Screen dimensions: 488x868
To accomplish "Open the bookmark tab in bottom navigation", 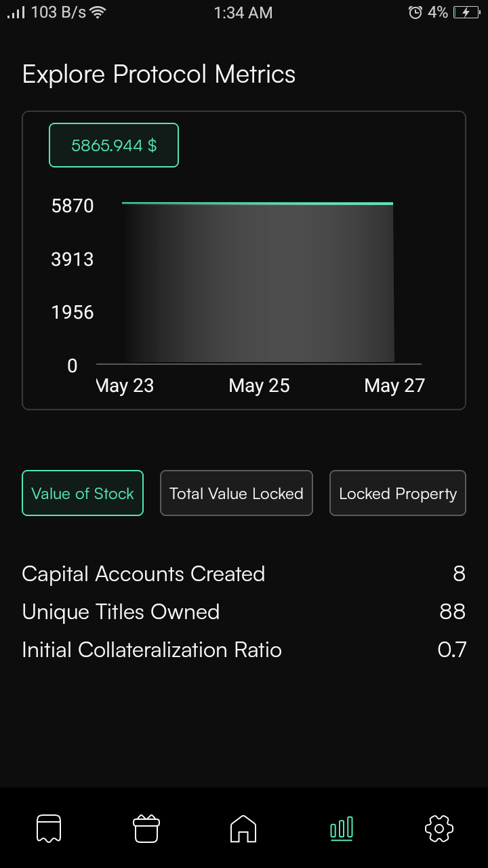I will point(49,828).
